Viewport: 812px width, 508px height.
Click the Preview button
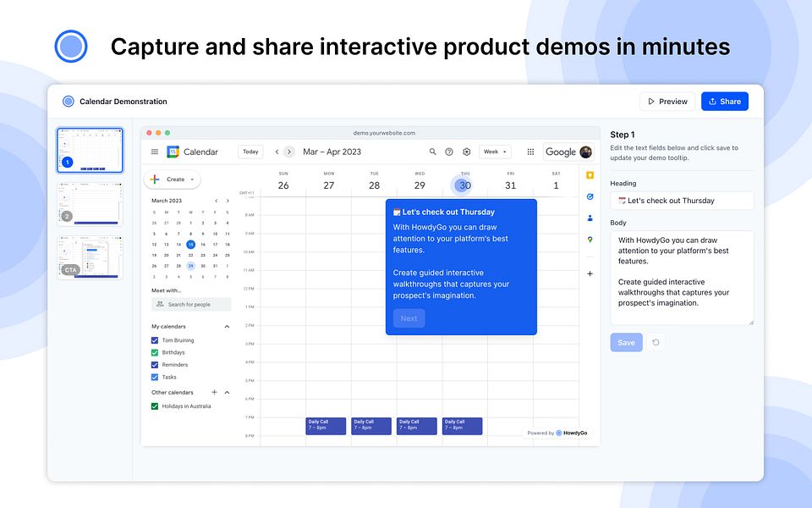667,102
